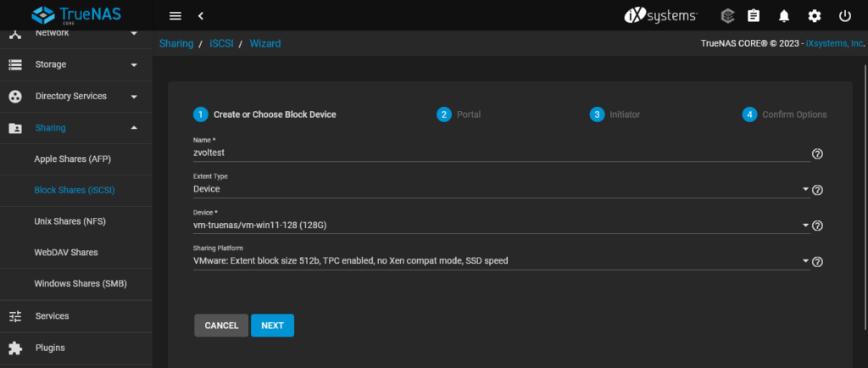The width and height of the screenshot is (868, 368).
Task: Open the Extent Type dropdown
Action: (500, 189)
